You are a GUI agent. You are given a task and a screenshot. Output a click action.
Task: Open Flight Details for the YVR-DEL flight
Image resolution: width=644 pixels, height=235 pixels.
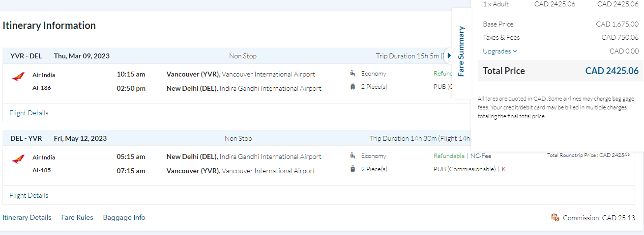click(x=29, y=113)
